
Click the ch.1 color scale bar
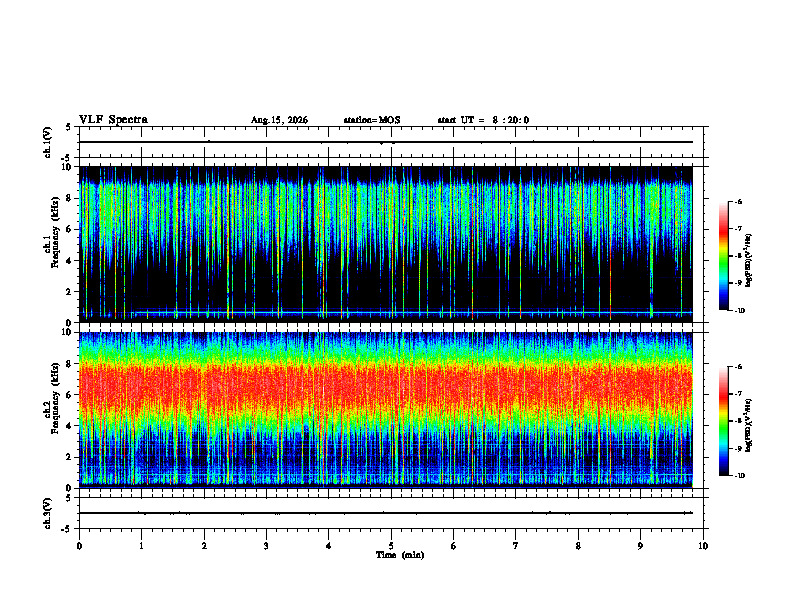[x=724, y=256]
